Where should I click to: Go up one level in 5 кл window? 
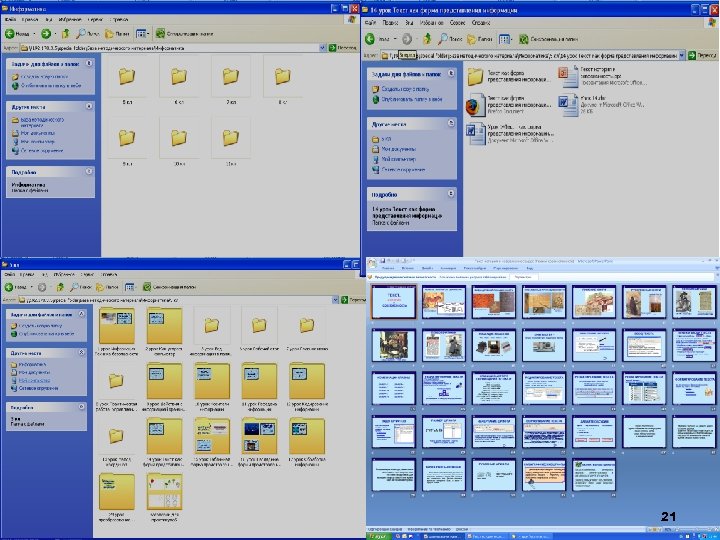point(60,287)
